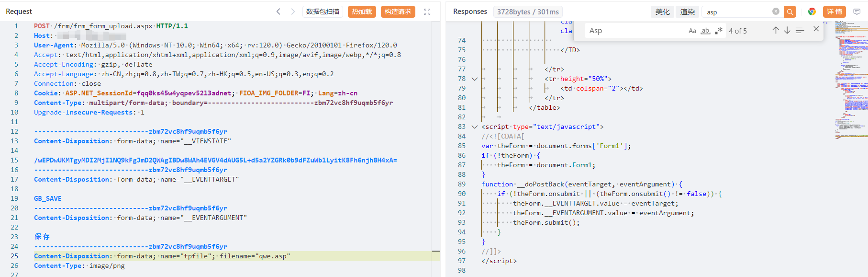Click the theForm.submit(); line
The image size is (868, 277).
(546, 223)
